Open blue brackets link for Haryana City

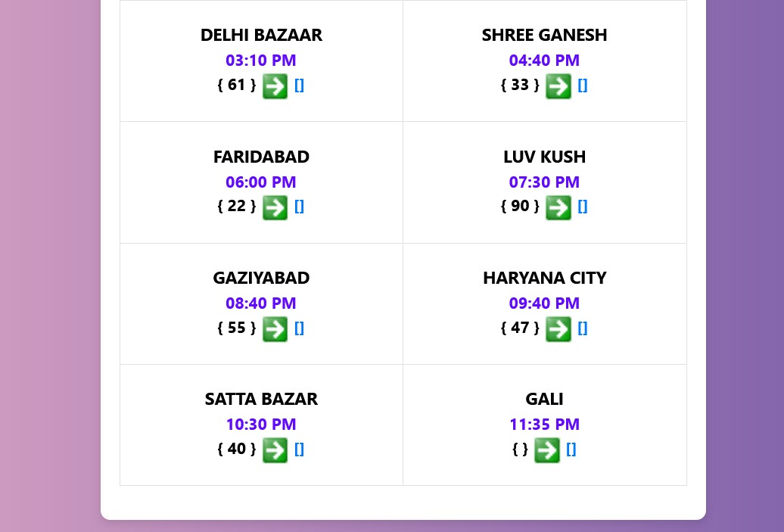583,328
